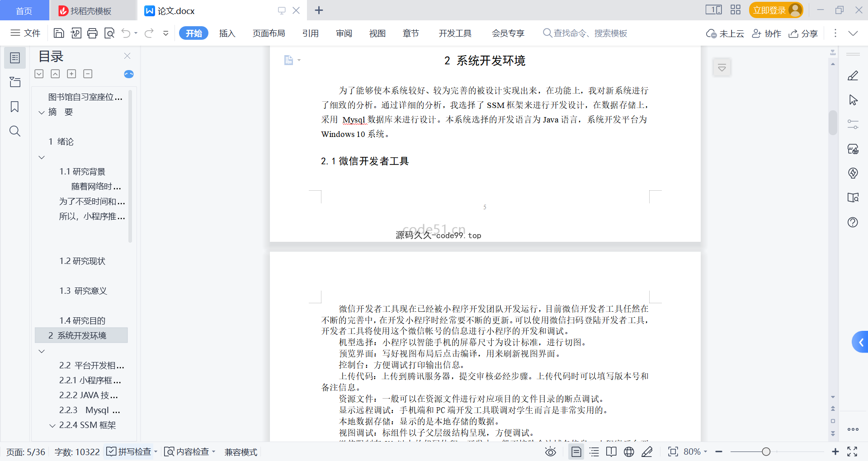Click the window layout icon in title bar
The image size is (868, 461).
pos(713,9)
